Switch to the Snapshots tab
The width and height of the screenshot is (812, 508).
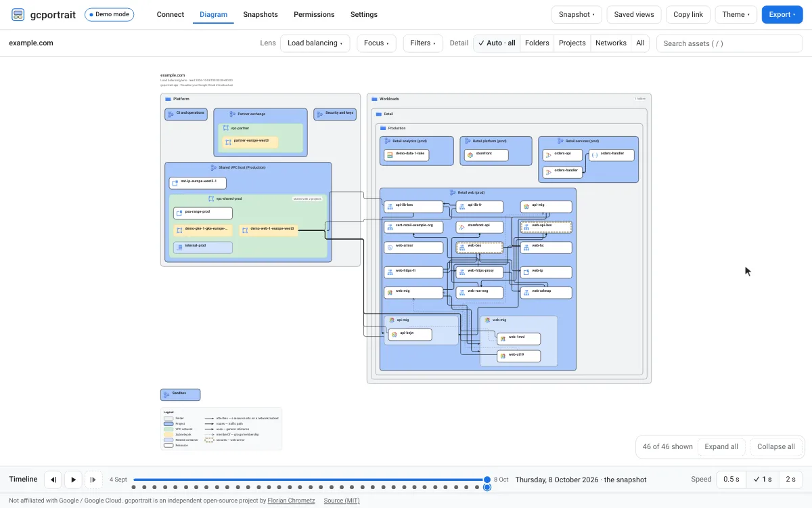coord(261,15)
